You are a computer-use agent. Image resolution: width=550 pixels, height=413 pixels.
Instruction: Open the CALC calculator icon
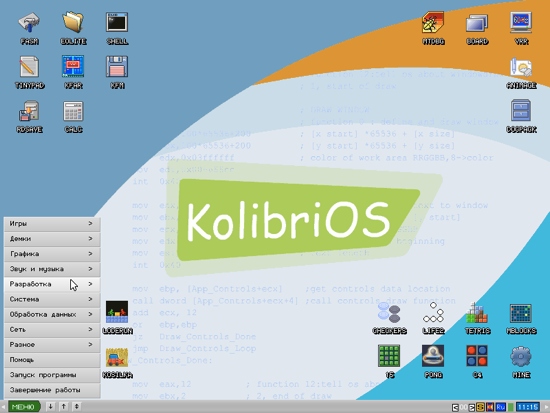[73, 116]
